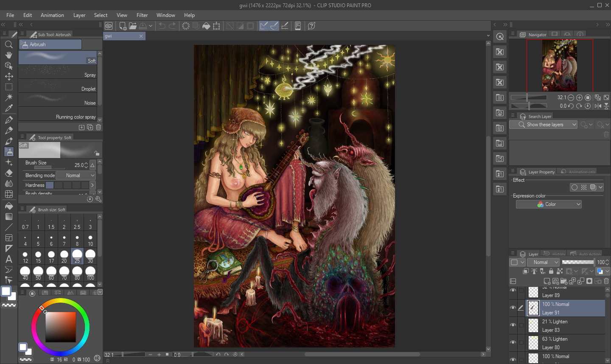
Task: Click Zoom out icon in Navigator
Action: pos(571,97)
